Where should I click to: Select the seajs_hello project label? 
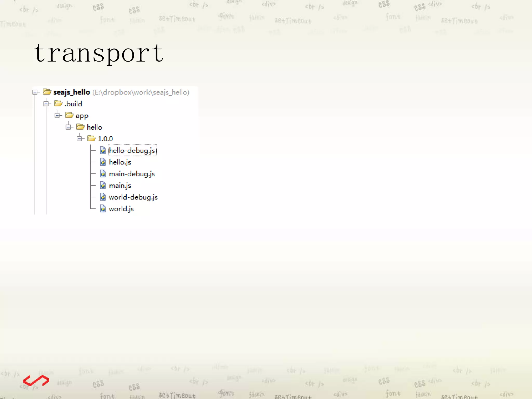[72, 92]
